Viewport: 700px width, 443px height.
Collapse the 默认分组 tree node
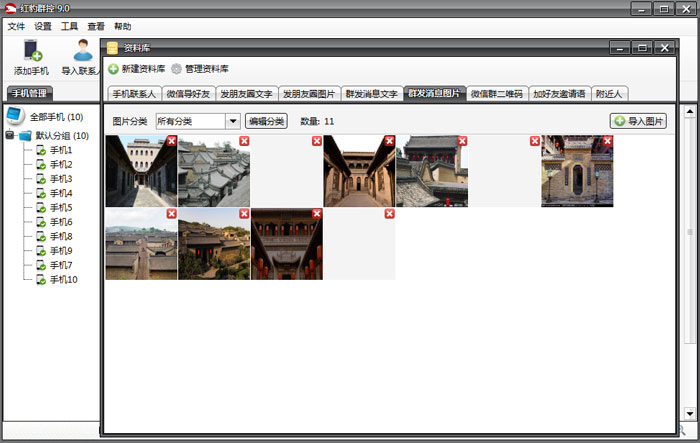click(10, 134)
